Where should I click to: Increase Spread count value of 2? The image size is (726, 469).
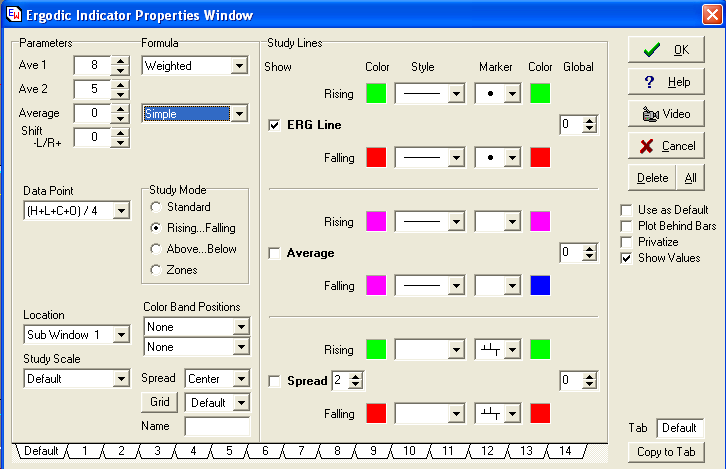pyautogui.click(x=355, y=377)
